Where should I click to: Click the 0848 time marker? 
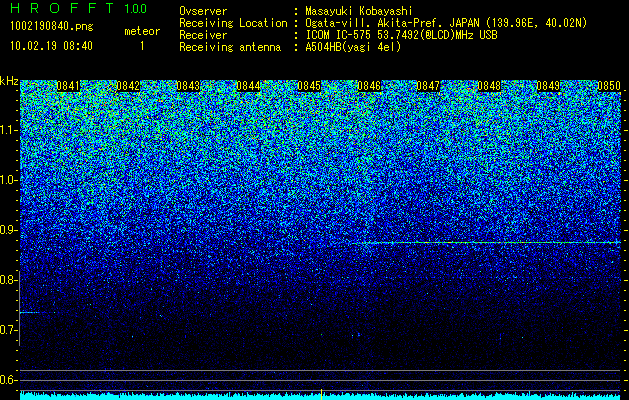coord(489,86)
